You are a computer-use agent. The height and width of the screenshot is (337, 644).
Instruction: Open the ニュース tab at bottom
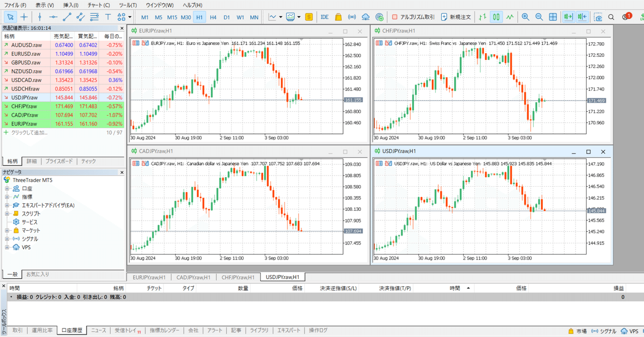coord(99,330)
